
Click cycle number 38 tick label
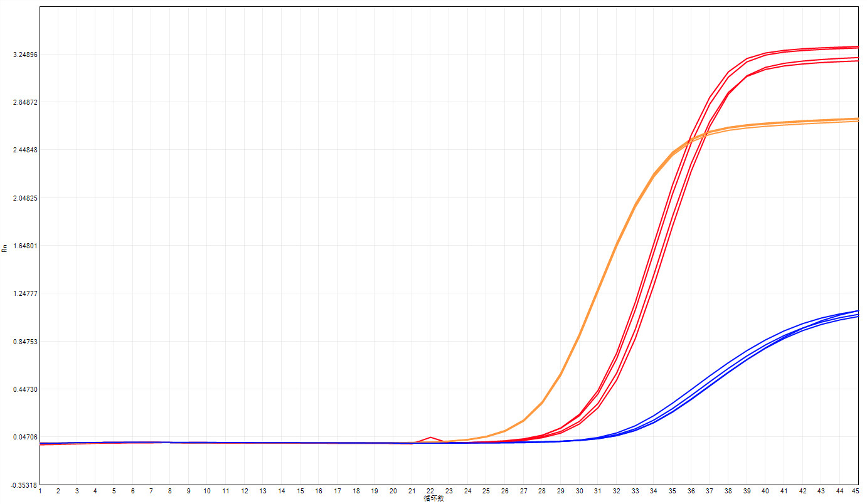728,491
